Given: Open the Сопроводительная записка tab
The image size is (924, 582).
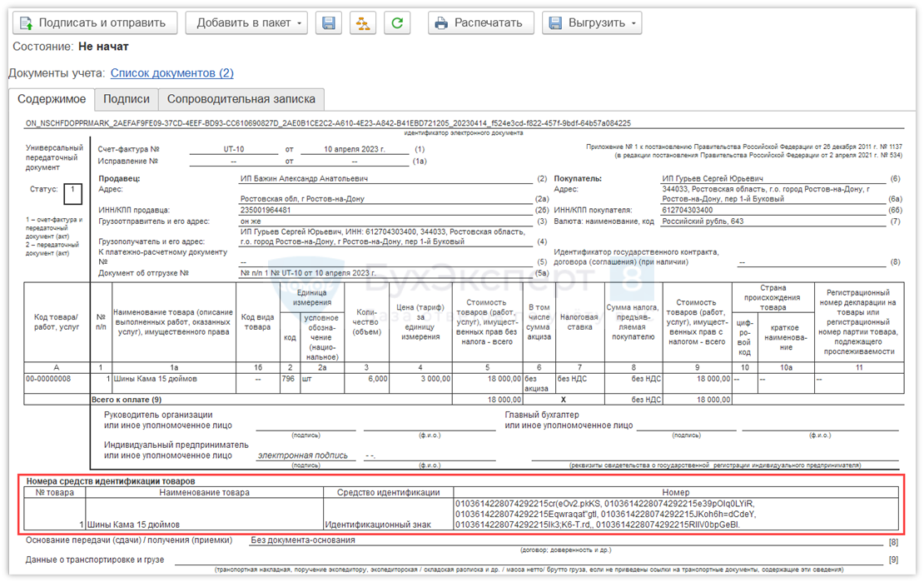Looking at the screenshot, I should (241, 99).
